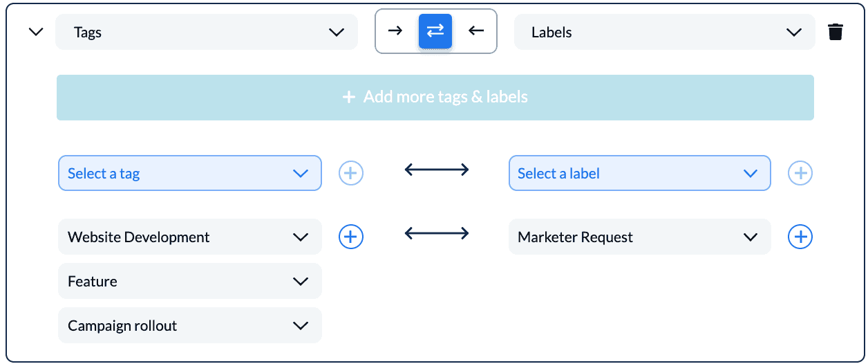Open the Tags field dropdown
The height and width of the screenshot is (364, 868).
point(207,32)
